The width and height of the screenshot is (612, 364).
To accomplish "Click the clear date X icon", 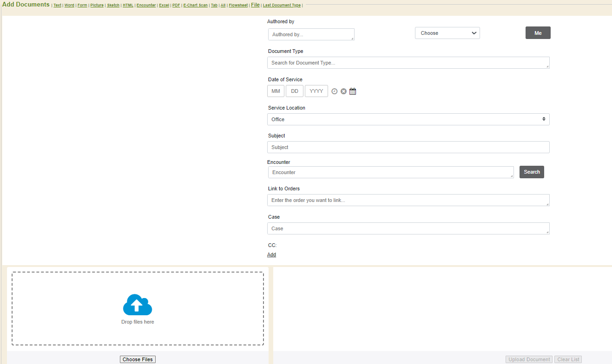I will 343,91.
